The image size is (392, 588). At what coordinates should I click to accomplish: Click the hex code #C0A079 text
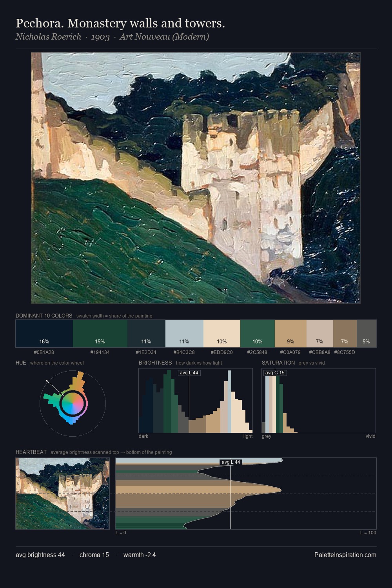290,352
